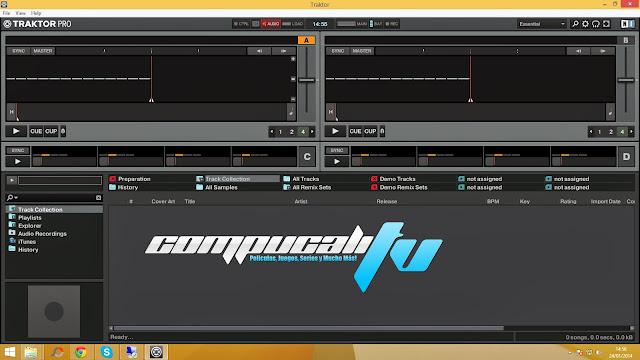Click CUE button on Deck A

click(36, 131)
